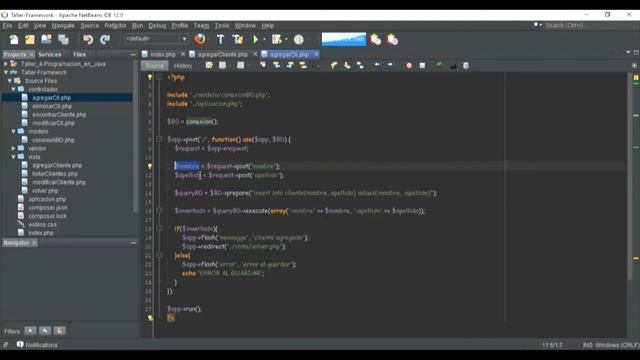Click the Clean and Build icon
640x360 pixels.
238,40
